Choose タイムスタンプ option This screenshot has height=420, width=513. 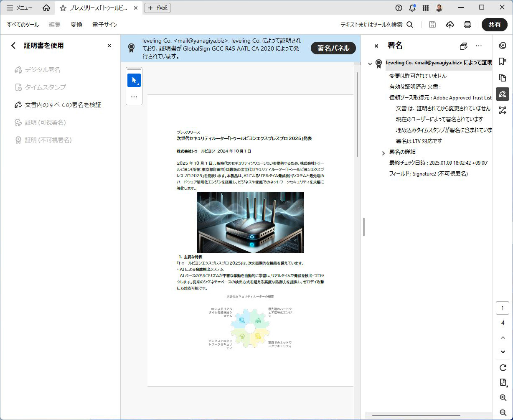[x=40, y=87]
